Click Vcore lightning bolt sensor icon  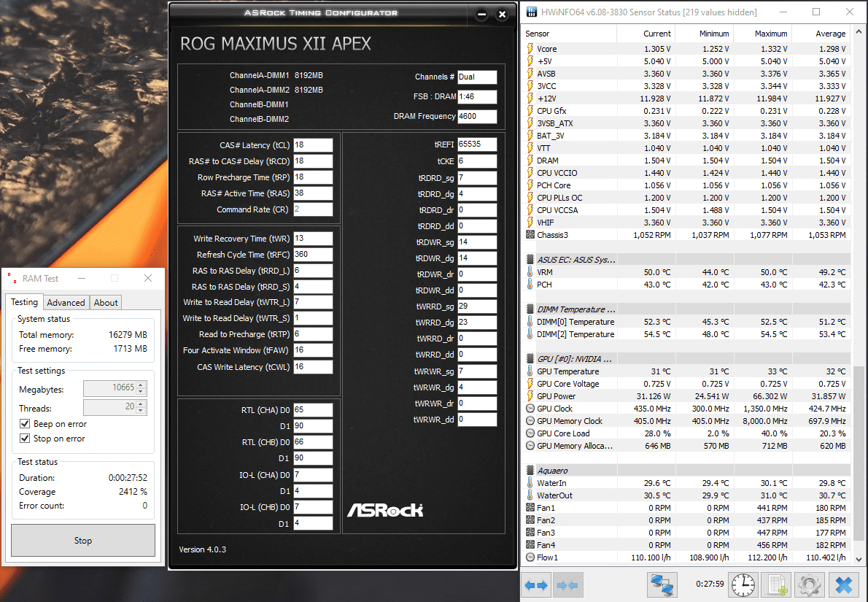tap(530, 49)
